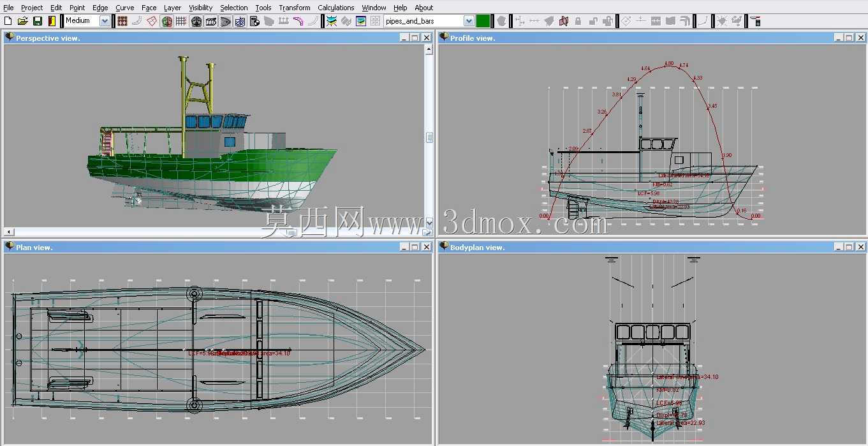Click the greyed shape icon right of color swatch
This screenshot has height=446, width=868.
[501, 21]
